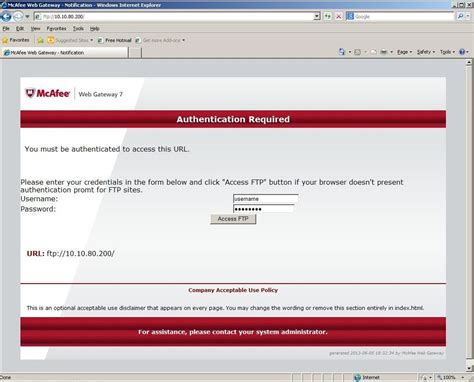Screen dimensions: 474x382
Task: Select the McAfee Web Gateway - Notification tab
Action: tap(65, 52)
